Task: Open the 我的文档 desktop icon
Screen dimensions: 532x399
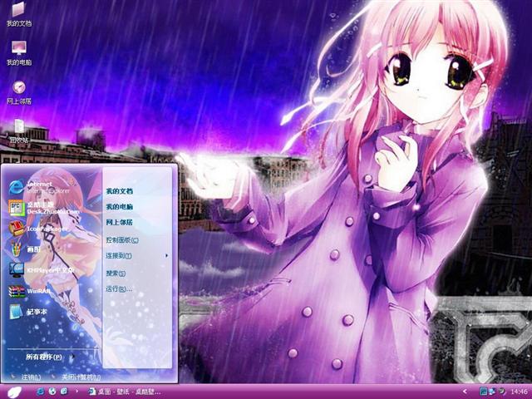Action: (x=19, y=14)
